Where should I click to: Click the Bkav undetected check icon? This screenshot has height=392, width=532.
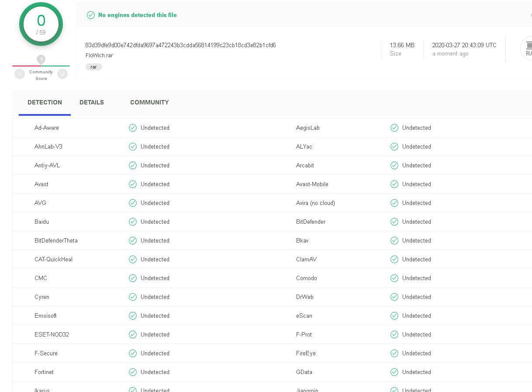click(394, 240)
